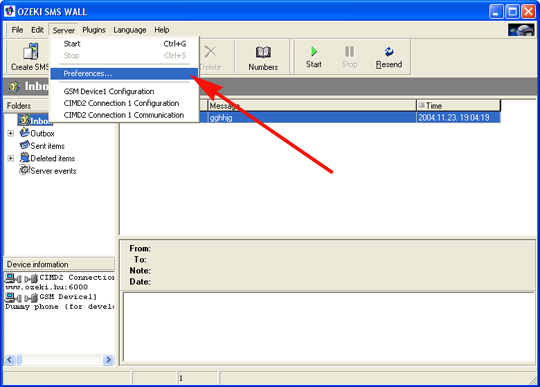Click the OZEKI SMS WALL title bar icon
This screenshot has height=387, width=540.
click(9, 11)
